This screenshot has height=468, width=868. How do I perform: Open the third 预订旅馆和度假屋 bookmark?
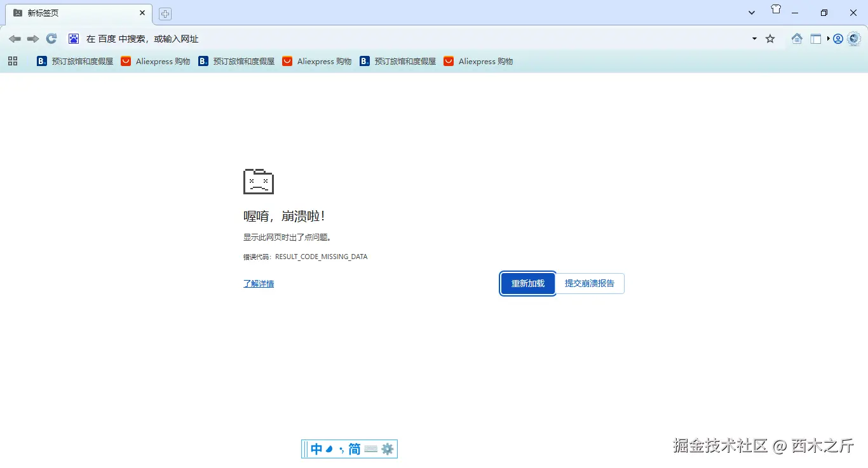tap(398, 61)
